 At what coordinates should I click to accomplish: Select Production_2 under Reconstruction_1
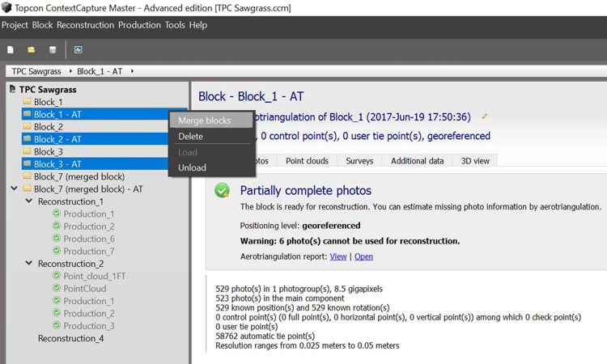tap(89, 226)
